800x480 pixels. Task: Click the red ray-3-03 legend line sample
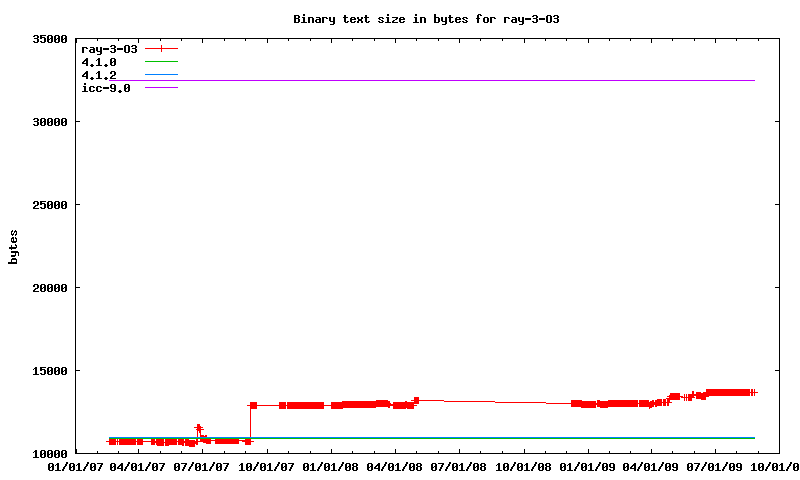pos(161,48)
